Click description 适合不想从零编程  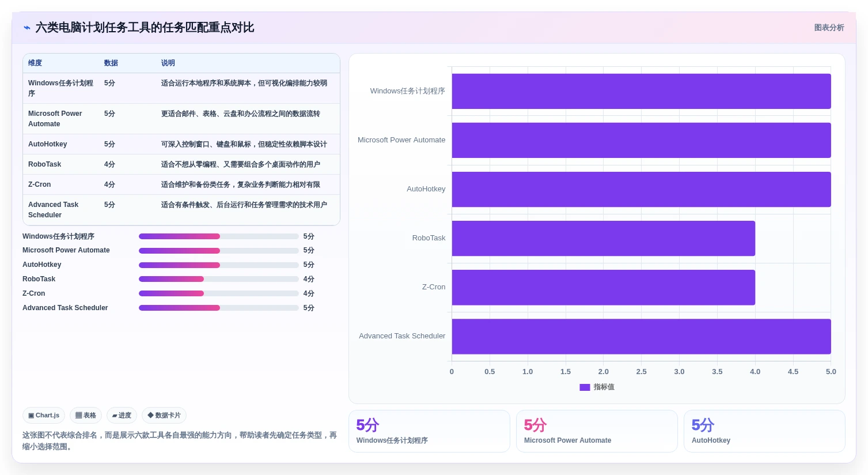coord(241,164)
